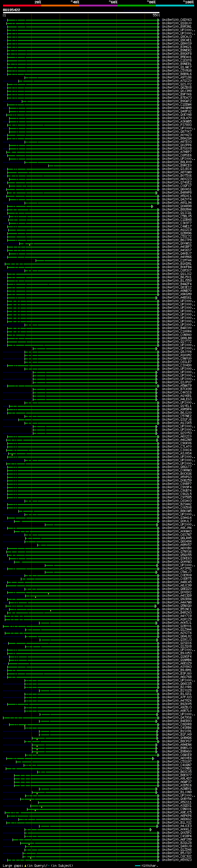Open hit UniRef100_B3H621
This screenshot has height=868, width=197.
(x=176, y=47)
